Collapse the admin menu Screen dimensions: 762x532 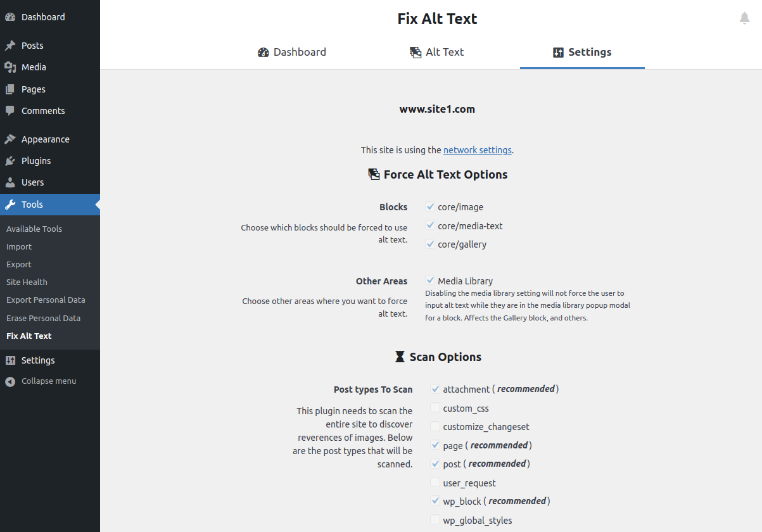[41, 381]
